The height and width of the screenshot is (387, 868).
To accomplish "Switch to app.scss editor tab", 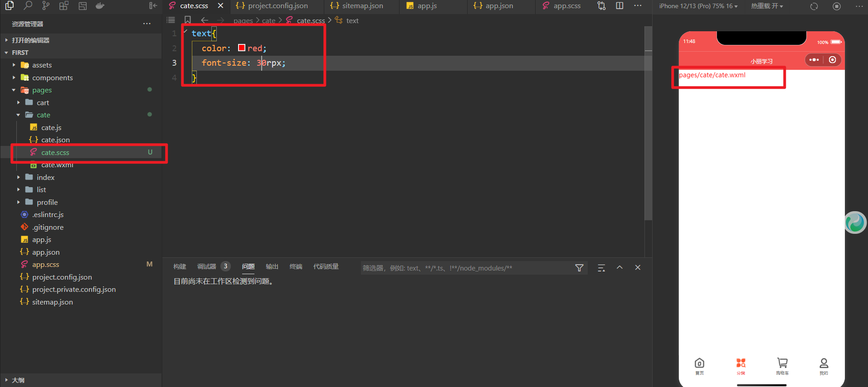I will [561, 6].
